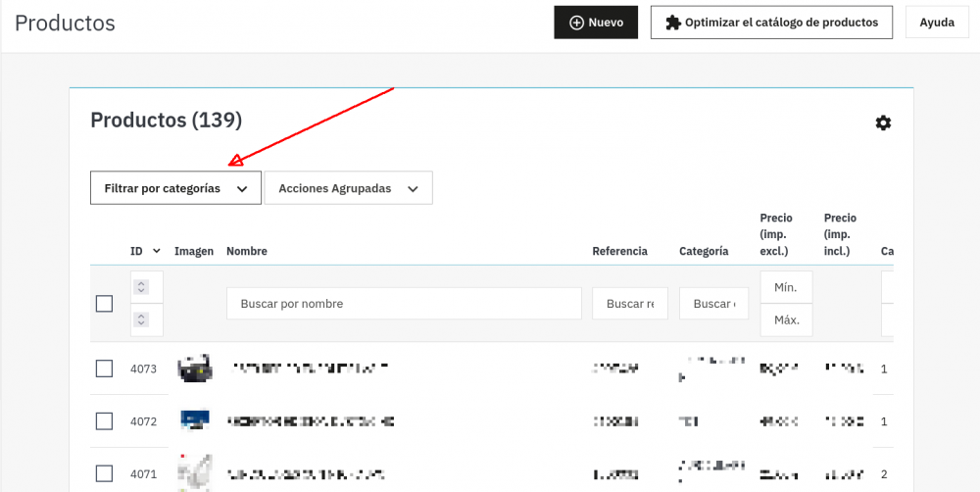Click the thumbnail of product 4071
This screenshot has height=492, width=980.
pos(195,473)
